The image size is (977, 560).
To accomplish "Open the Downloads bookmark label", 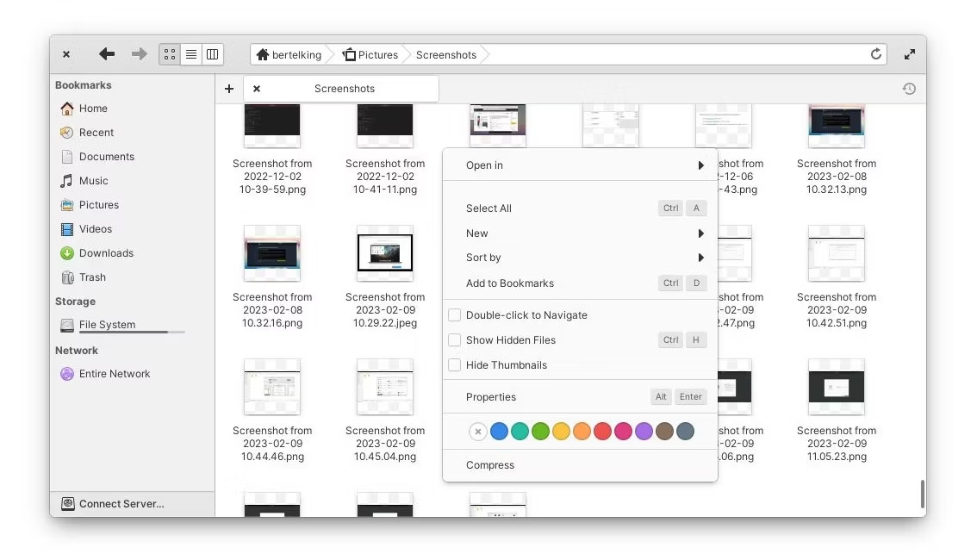I will (106, 253).
